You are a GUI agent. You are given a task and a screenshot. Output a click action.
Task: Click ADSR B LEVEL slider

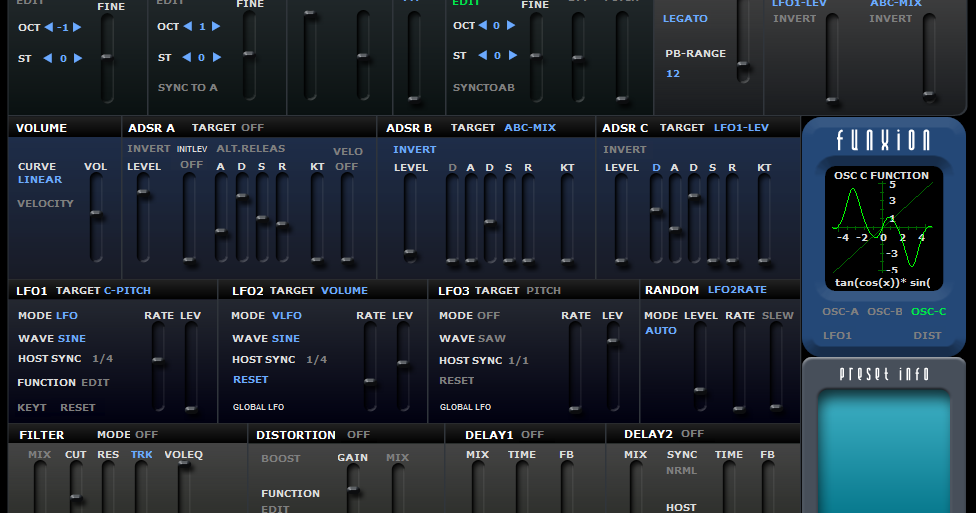tap(410, 218)
